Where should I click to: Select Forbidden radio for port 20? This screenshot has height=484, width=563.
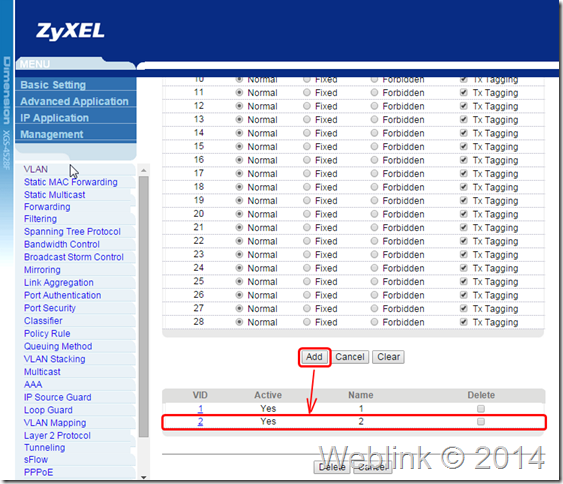coord(374,214)
